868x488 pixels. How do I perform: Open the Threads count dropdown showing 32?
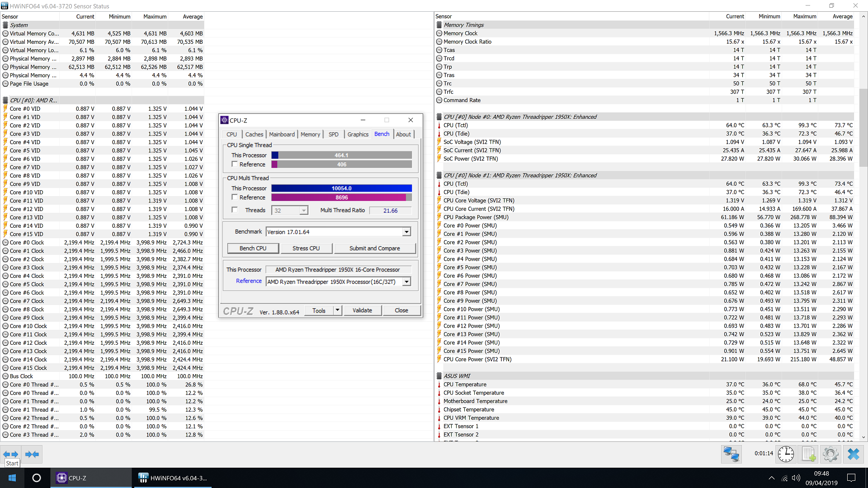[303, 211]
